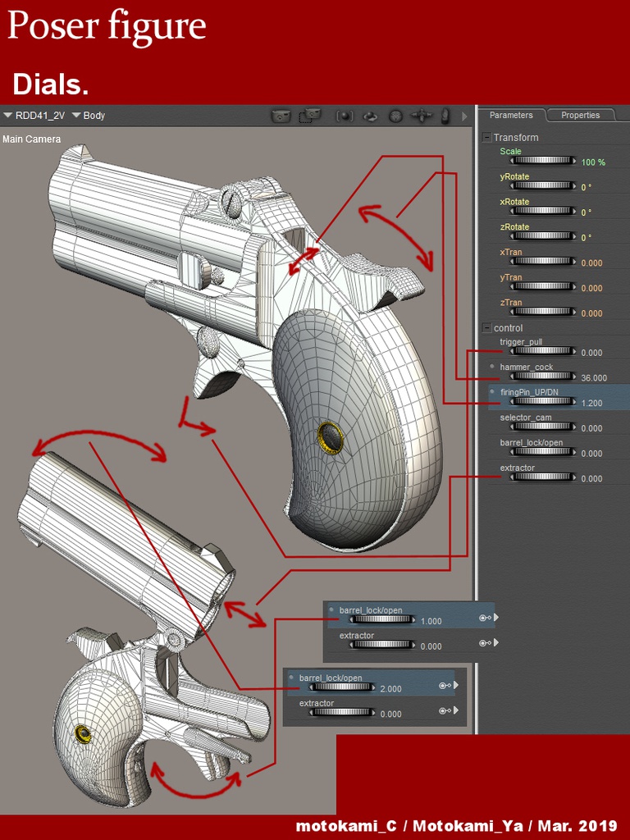
Task: Click keyframe icon on barrel_lock/open 1.000 row
Action: (485, 619)
